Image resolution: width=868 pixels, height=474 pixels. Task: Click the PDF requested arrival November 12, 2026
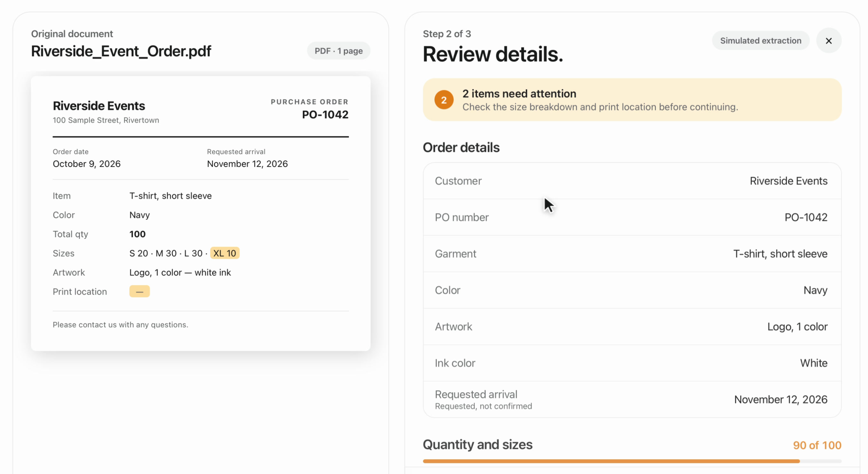[247, 164]
